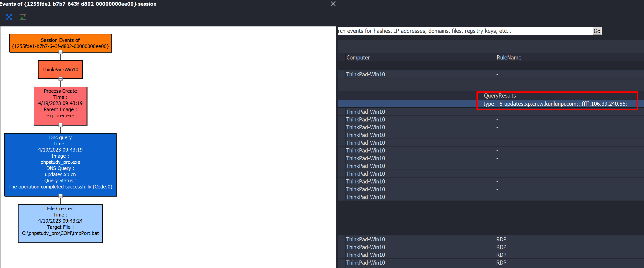This screenshot has width=644, height=268.
Task: Select the kunlunpi.com query result row
Action: [x=491, y=104]
